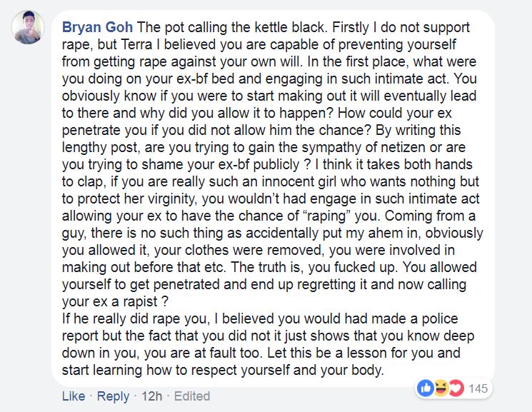
Task: Like Bryan Goh's comment
Action: pyautogui.click(x=74, y=396)
